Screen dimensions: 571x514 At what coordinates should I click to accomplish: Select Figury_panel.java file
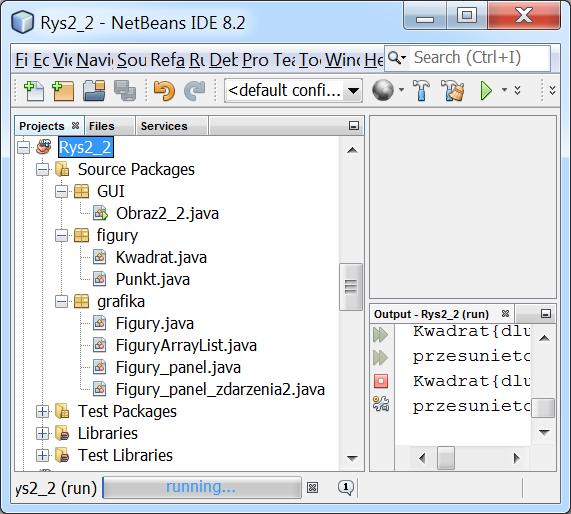click(x=178, y=367)
